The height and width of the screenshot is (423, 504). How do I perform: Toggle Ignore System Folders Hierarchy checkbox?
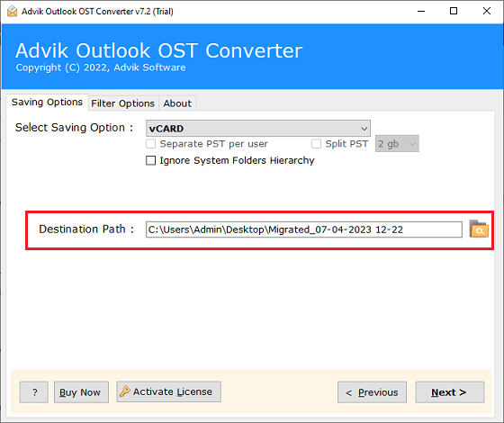pyautogui.click(x=151, y=160)
